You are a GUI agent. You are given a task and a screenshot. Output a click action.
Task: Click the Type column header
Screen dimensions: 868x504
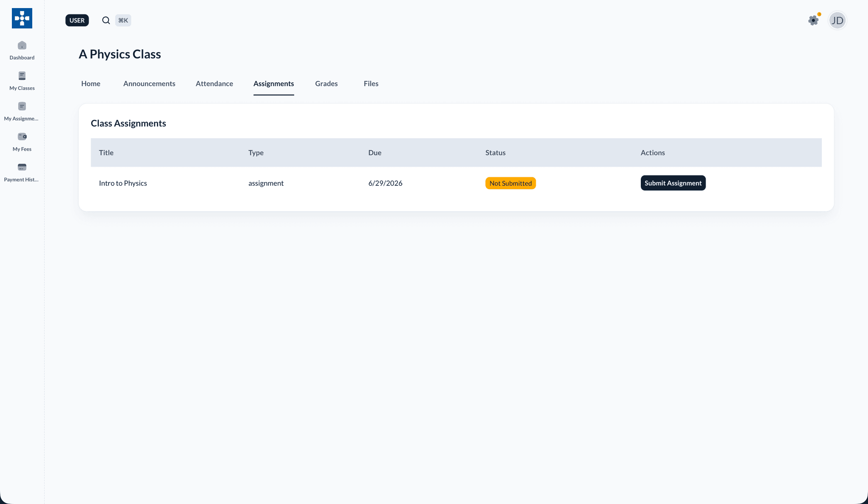[x=256, y=153]
